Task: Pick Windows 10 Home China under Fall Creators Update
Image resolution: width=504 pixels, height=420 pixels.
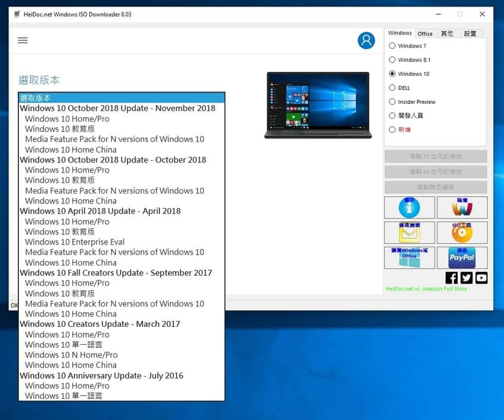Action: (122, 314)
